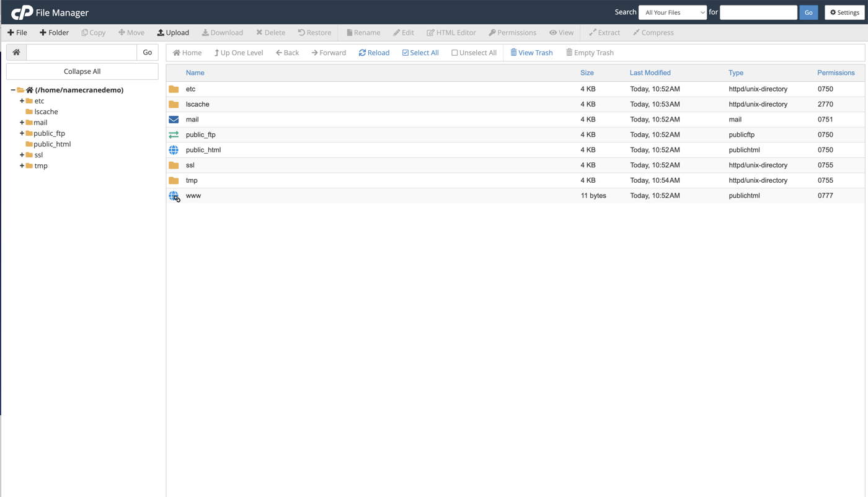Click the house icon beside the path field

coord(15,52)
